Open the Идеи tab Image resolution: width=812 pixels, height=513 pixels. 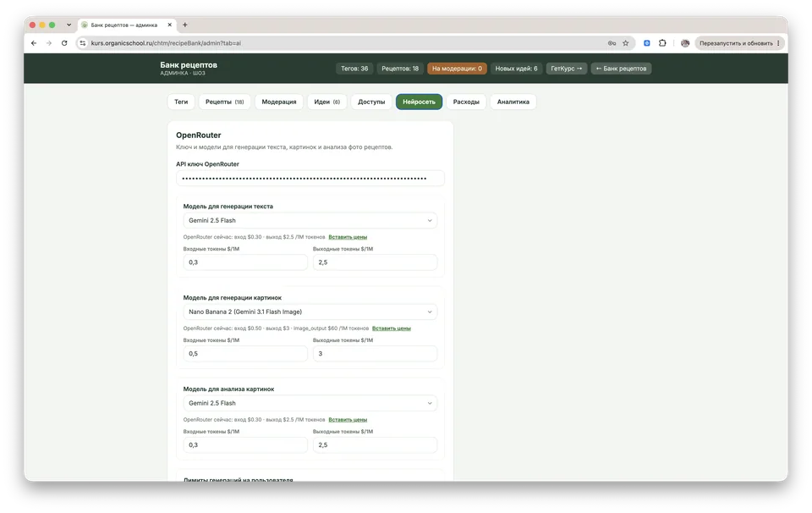(326, 102)
